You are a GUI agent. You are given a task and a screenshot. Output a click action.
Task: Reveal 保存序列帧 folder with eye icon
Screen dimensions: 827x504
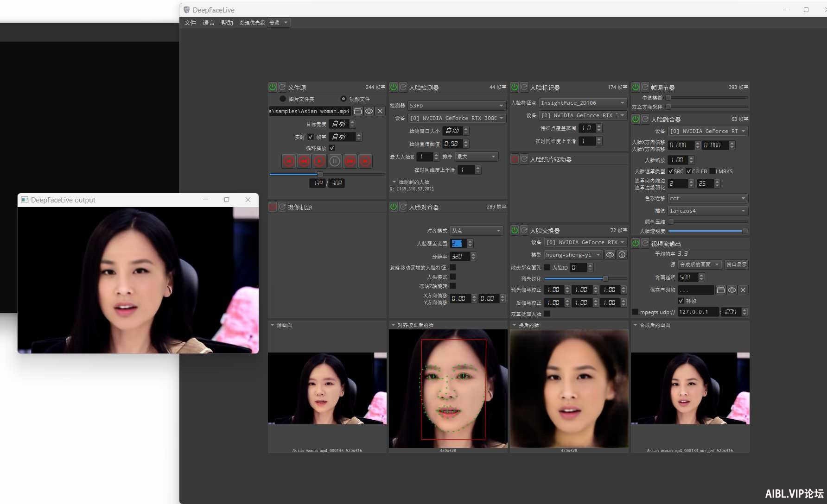pyautogui.click(x=732, y=290)
